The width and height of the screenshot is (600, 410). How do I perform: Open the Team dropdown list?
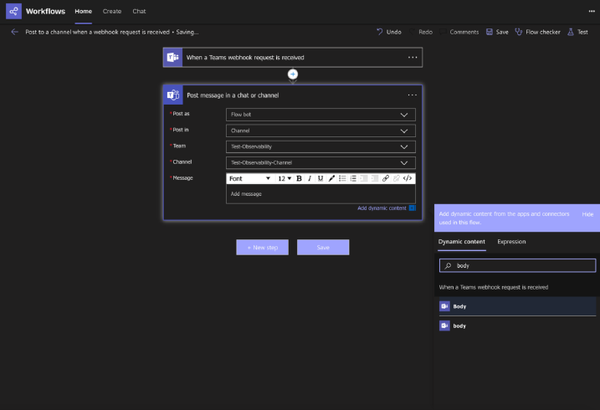point(320,146)
